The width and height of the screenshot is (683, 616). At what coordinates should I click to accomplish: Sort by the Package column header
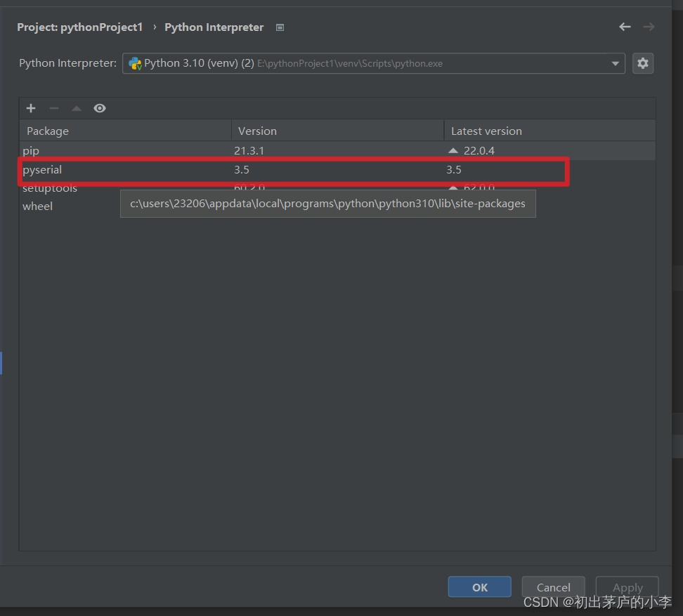tap(126, 131)
